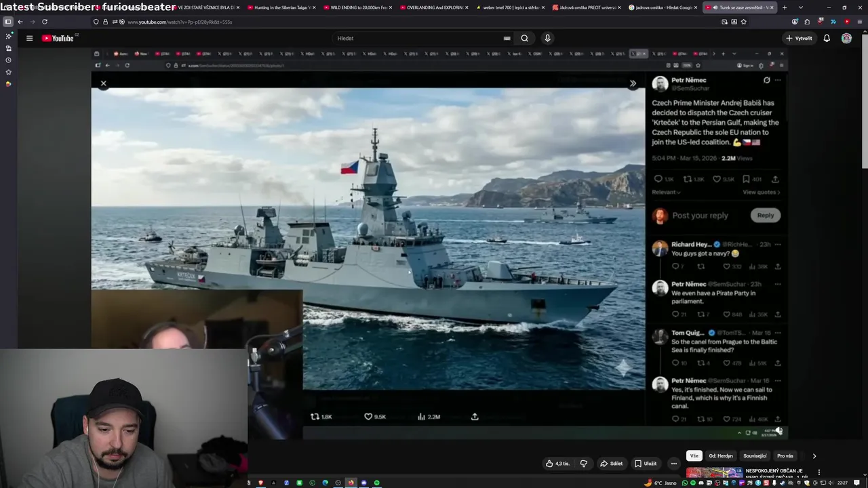
Task: Open weather widget 6°C Jasno
Action: 660,483
